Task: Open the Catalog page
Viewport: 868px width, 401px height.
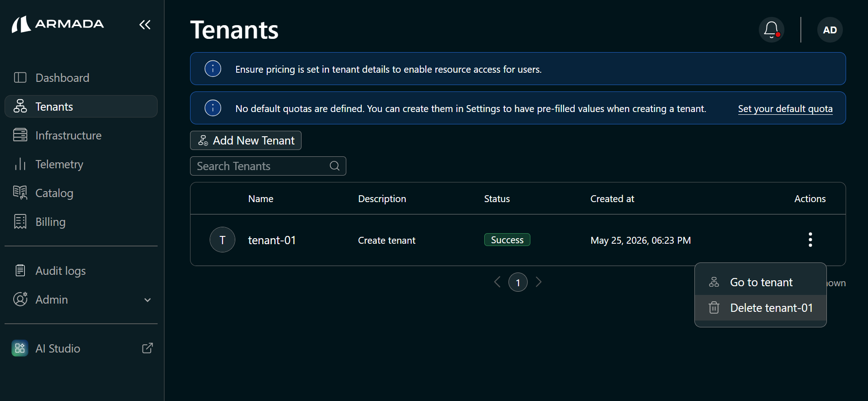Action: (81, 193)
